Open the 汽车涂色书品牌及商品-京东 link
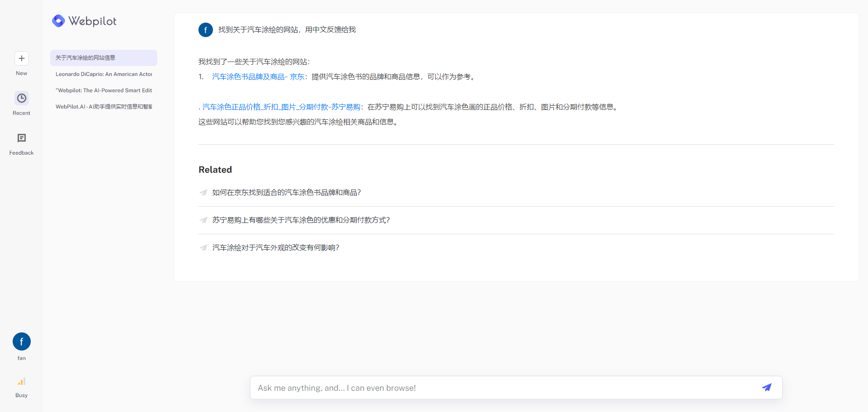Image resolution: width=868 pixels, height=412 pixels. click(x=258, y=77)
